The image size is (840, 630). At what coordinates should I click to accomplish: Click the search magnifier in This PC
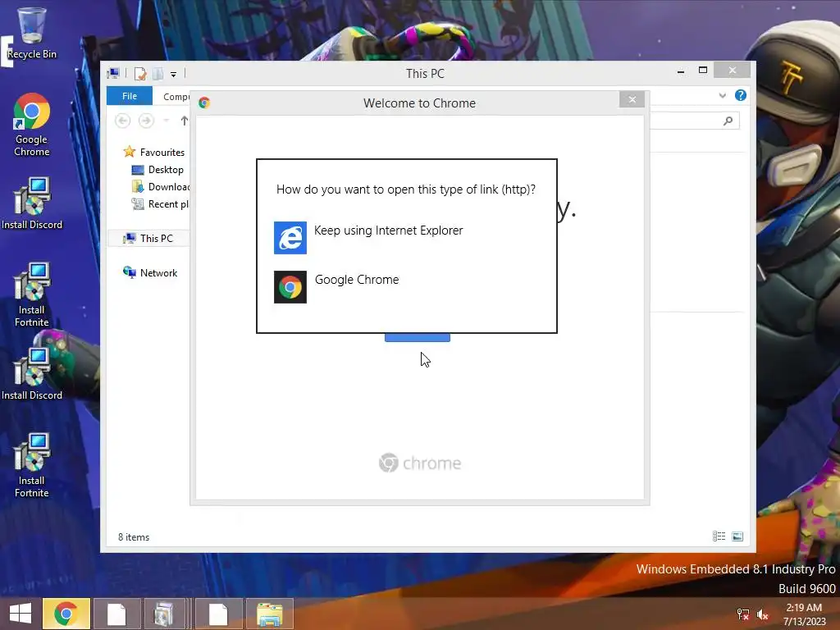(728, 121)
